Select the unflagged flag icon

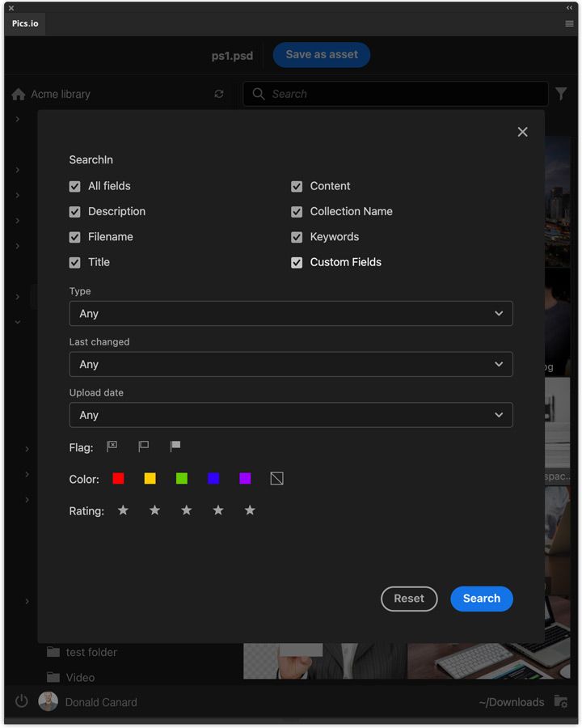(x=143, y=447)
